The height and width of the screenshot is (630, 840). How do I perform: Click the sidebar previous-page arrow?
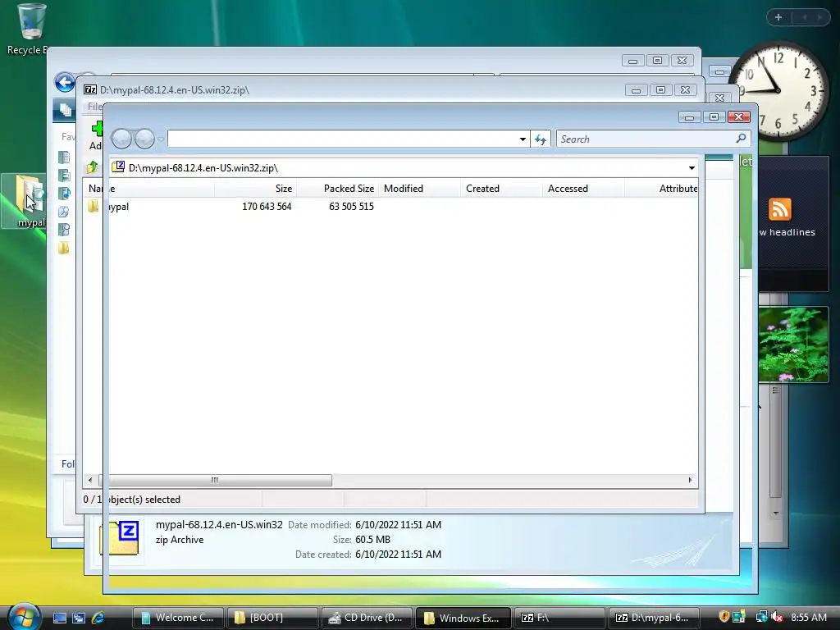pyautogui.click(x=804, y=17)
